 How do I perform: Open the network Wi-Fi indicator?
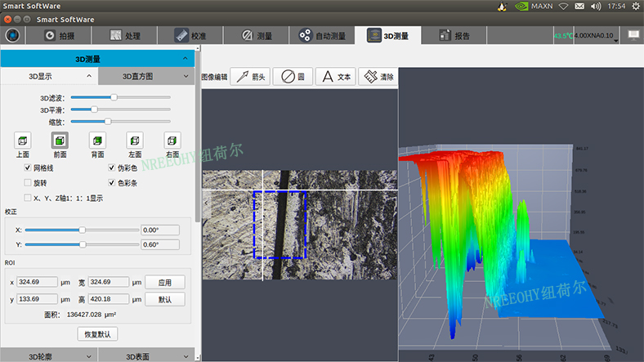(564, 6)
